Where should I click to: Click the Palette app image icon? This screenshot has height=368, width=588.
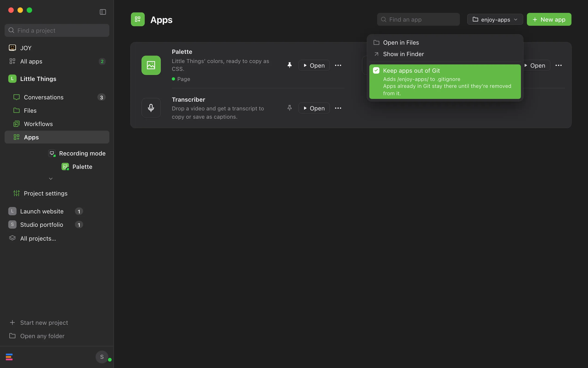[x=151, y=65]
